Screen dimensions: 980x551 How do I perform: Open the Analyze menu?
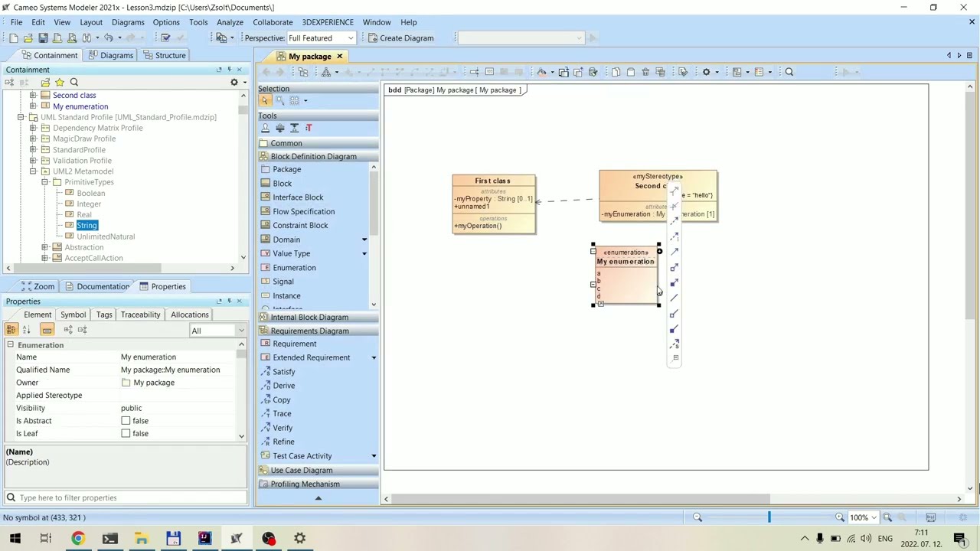coord(230,22)
